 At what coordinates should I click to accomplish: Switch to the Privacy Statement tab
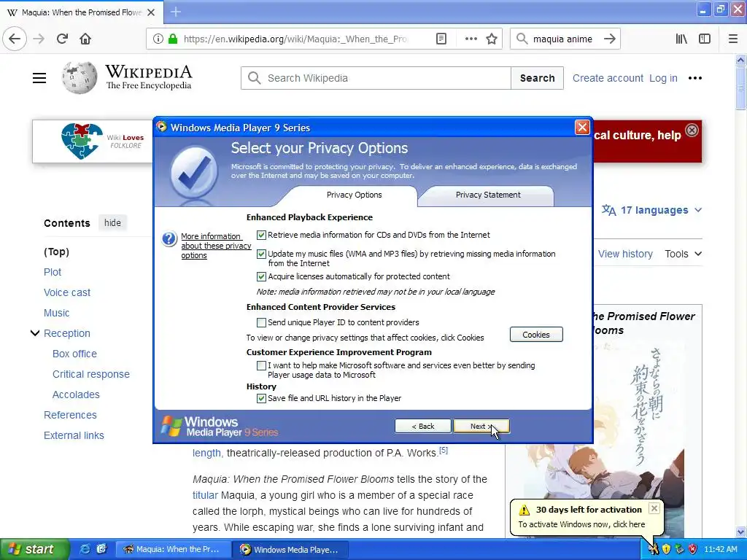(487, 195)
